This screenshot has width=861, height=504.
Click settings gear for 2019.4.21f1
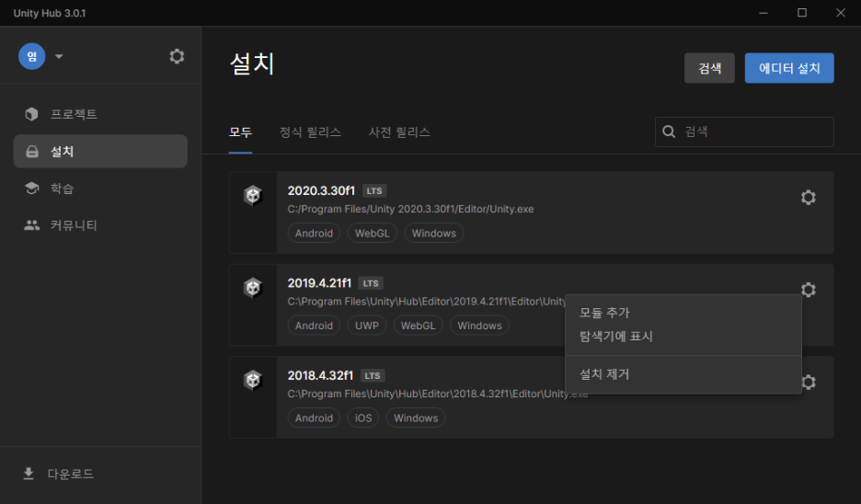click(808, 290)
